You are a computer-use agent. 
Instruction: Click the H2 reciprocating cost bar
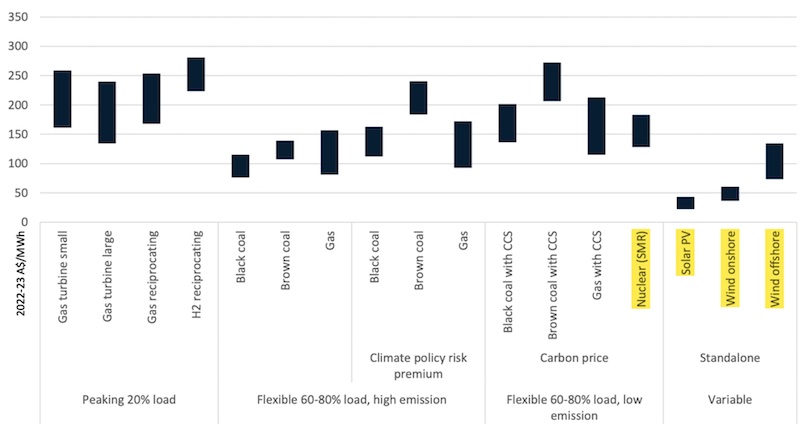(x=196, y=74)
